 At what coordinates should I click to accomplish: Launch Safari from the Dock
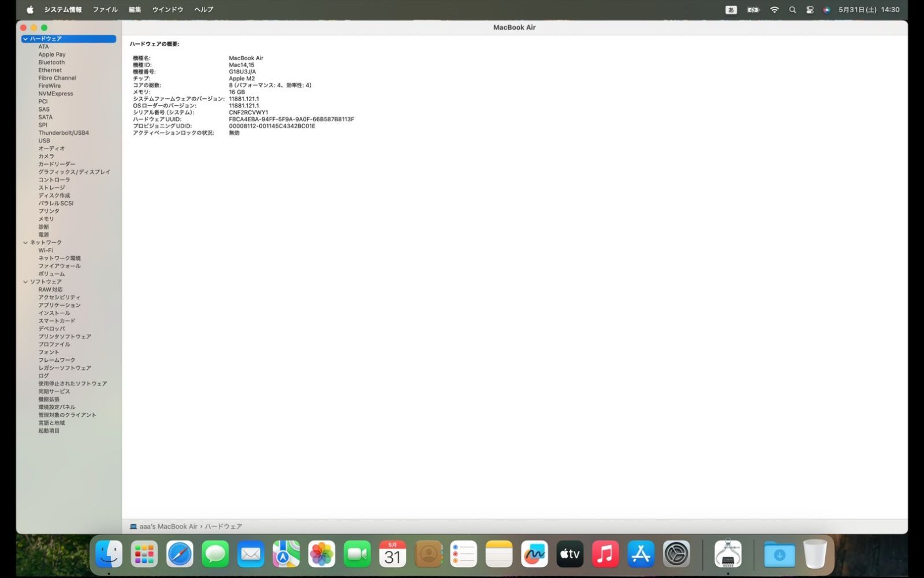tap(180, 554)
